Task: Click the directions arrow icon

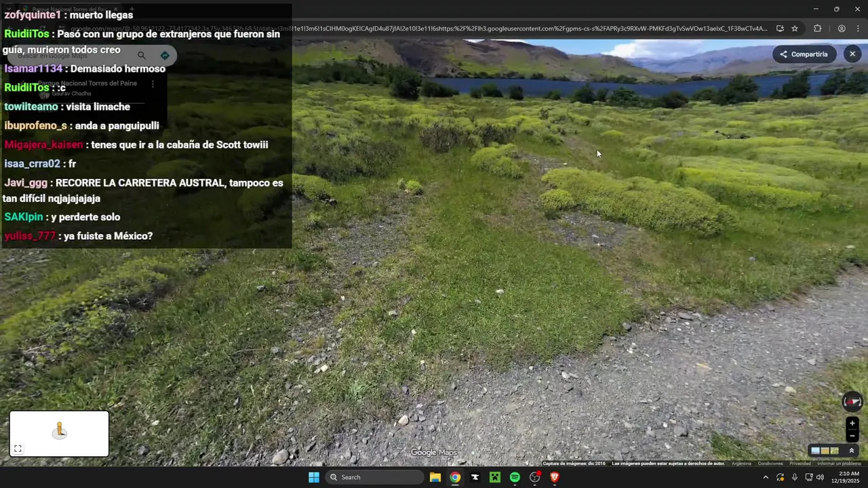Action: [165, 56]
